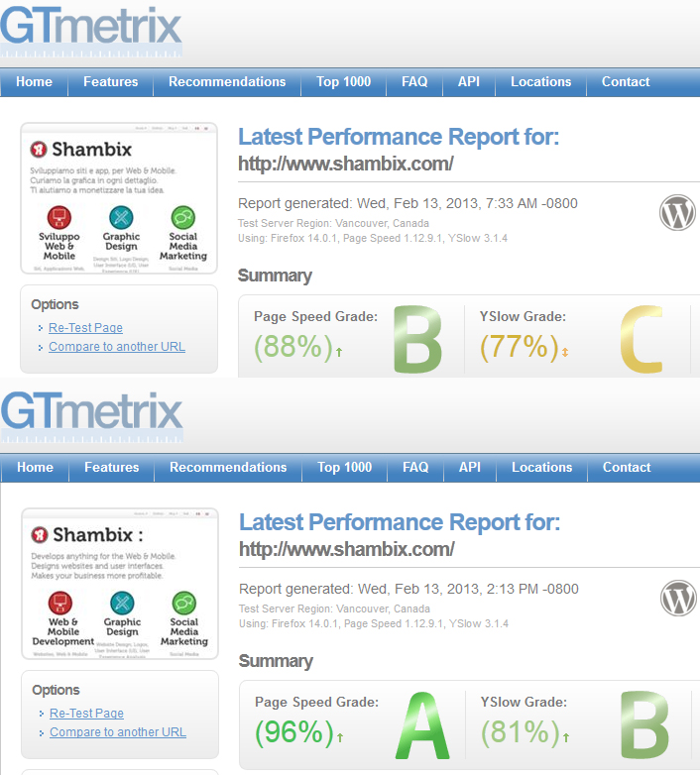Click the green up arrow beside 81%
Image resolution: width=700 pixels, height=775 pixels.
point(566,737)
